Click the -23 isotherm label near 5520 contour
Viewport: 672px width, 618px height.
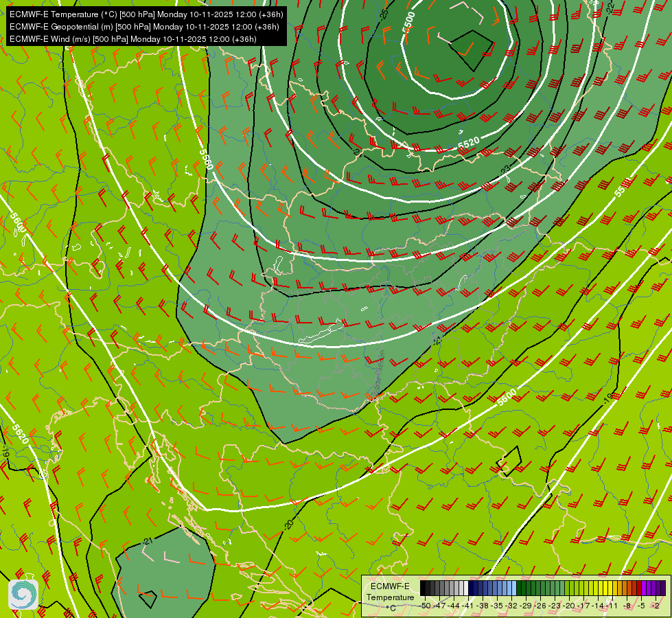(x=506, y=170)
